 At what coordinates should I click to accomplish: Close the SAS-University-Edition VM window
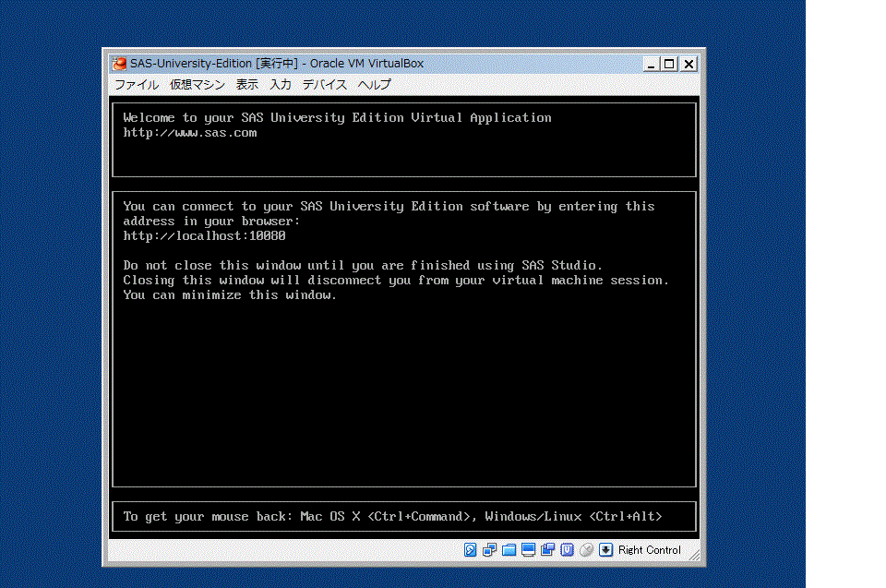(x=688, y=64)
